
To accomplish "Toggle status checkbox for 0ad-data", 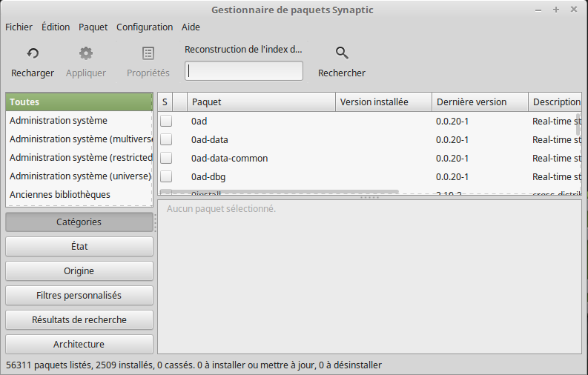I will click(x=166, y=139).
